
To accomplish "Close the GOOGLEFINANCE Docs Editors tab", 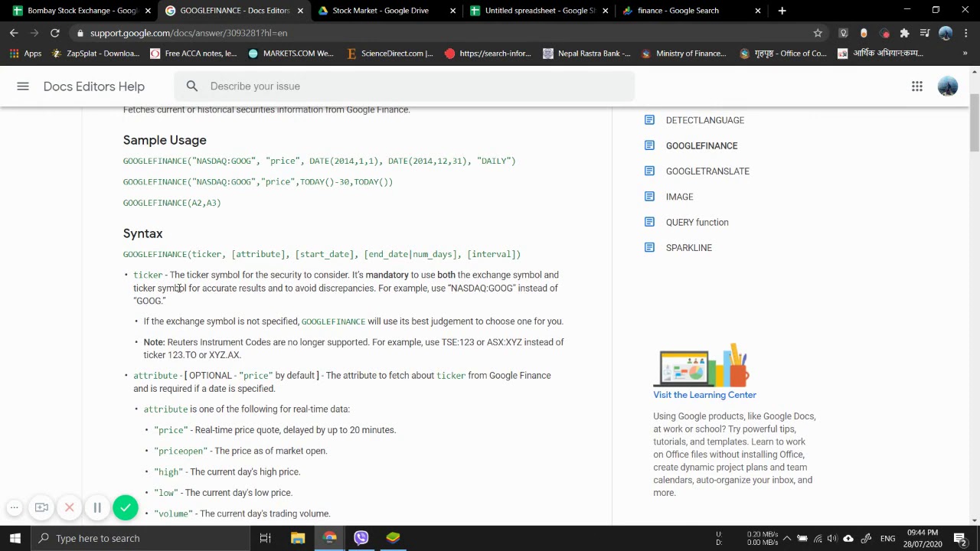I will coord(300,11).
